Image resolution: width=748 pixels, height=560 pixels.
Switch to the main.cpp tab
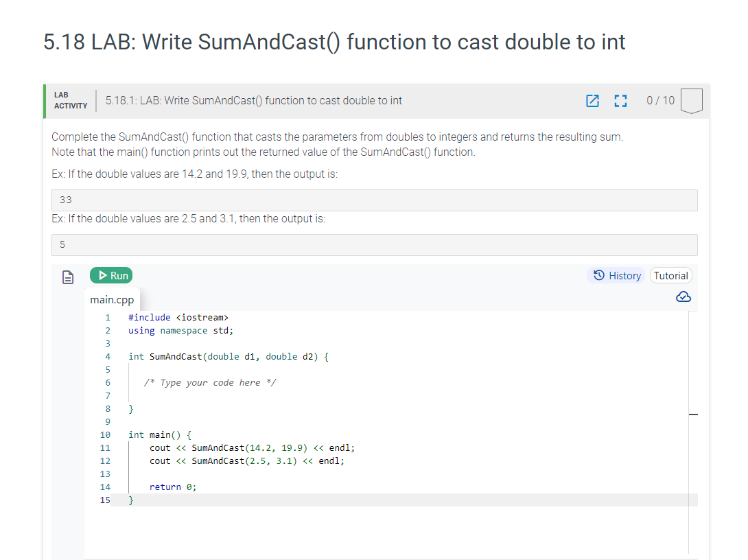(x=112, y=300)
